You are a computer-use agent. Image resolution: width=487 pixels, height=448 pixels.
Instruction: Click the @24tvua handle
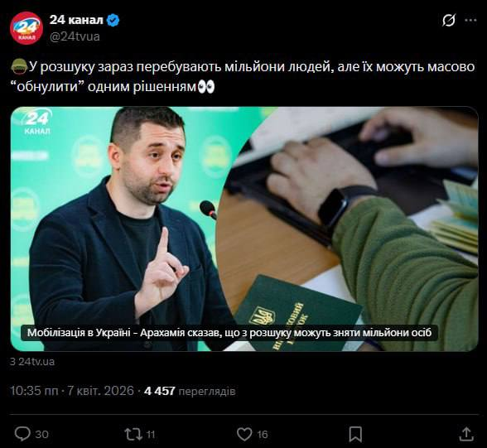click(75, 36)
